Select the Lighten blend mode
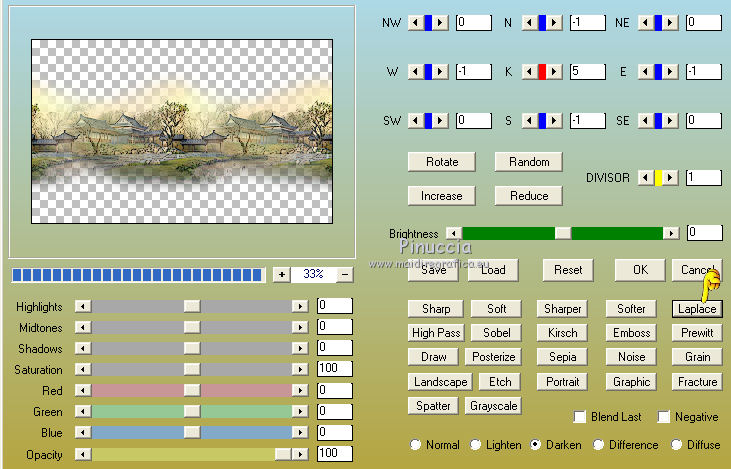Viewport: 731px width, 469px height. (475, 445)
